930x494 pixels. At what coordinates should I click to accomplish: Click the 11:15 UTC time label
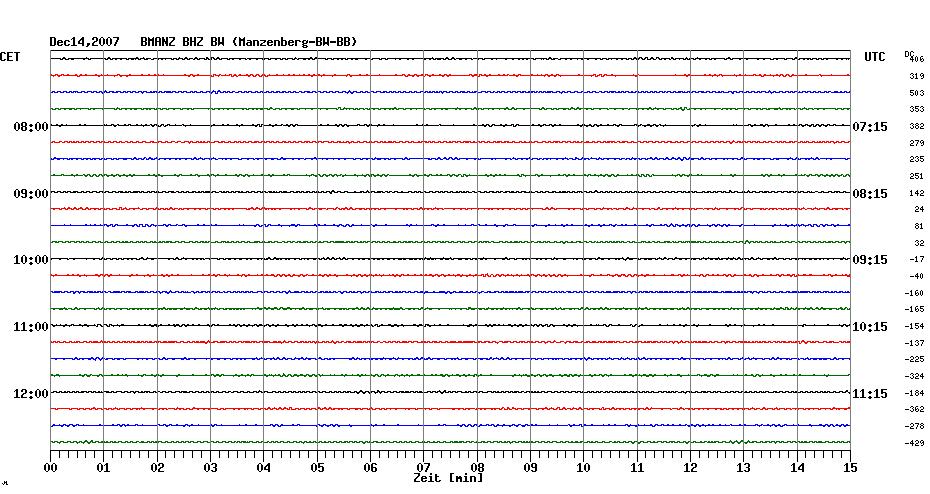870,394
